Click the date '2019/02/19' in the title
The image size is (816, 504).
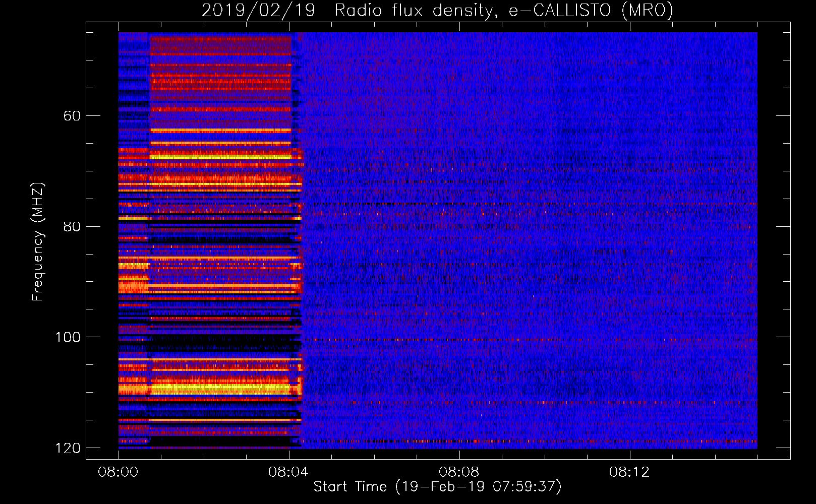click(258, 10)
